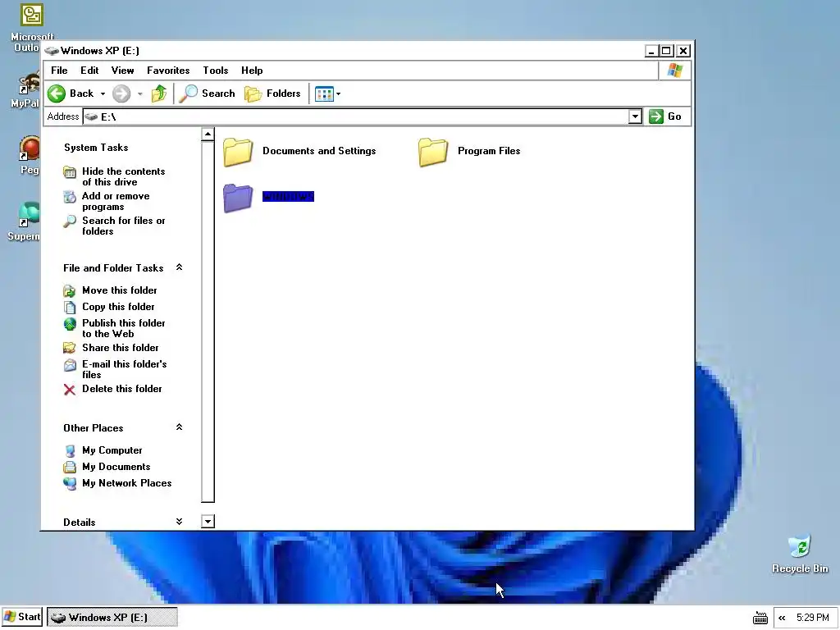Go up one folder level icon
Image resolution: width=840 pixels, height=630 pixels.
[x=159, y=94]
